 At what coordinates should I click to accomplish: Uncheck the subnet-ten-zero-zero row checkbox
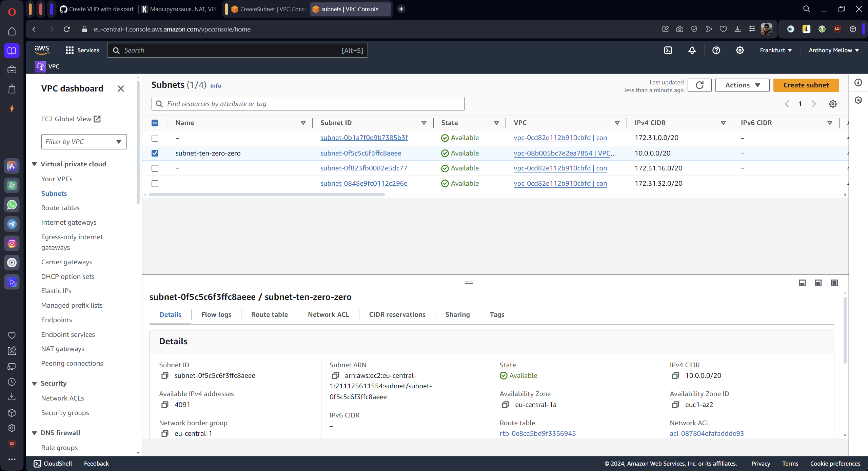click(155, 153)
